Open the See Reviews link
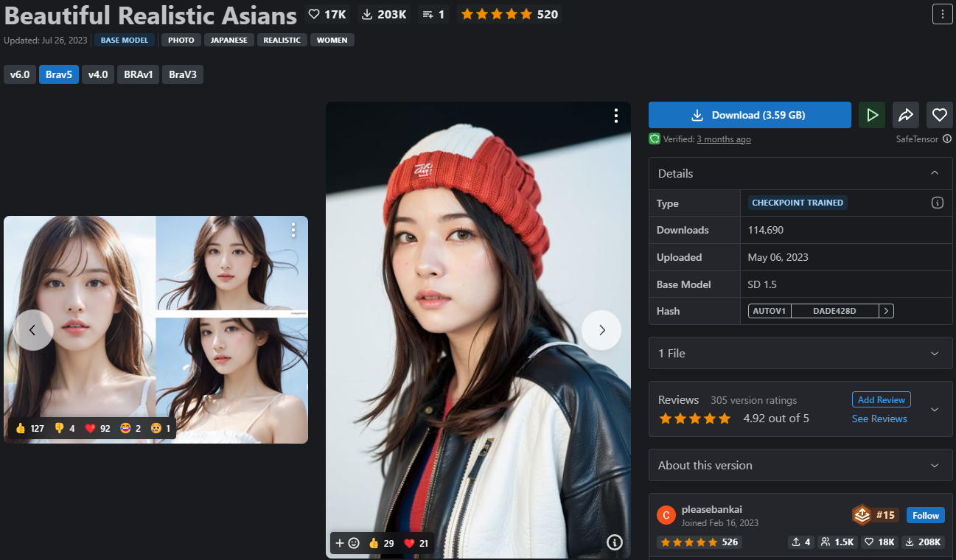956x560 pixels. coord(879,419)
